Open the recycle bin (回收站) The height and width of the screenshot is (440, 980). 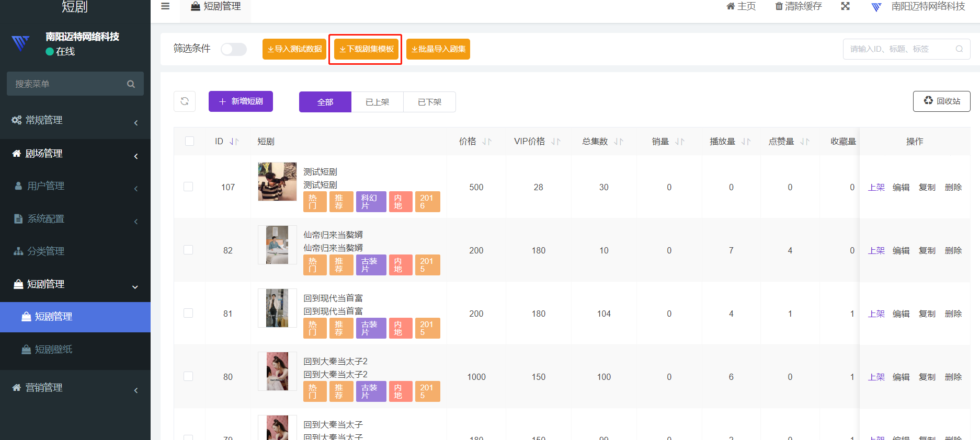point(941,101)
